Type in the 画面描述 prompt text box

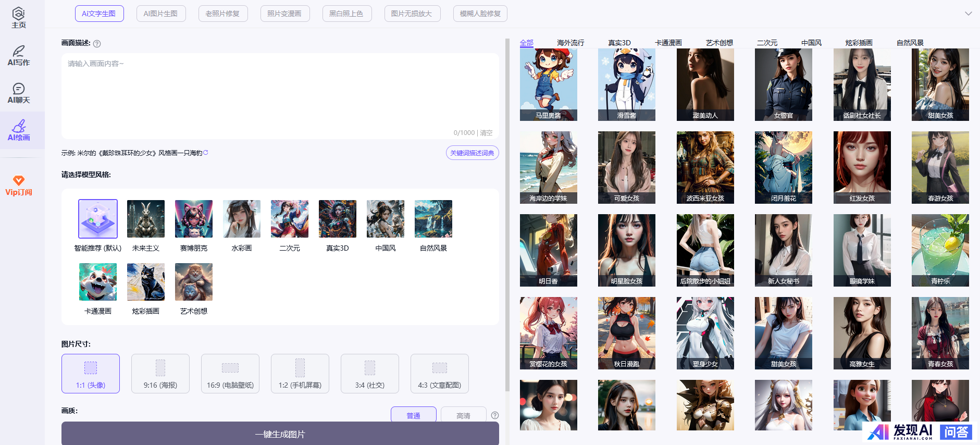click(280, 94)
